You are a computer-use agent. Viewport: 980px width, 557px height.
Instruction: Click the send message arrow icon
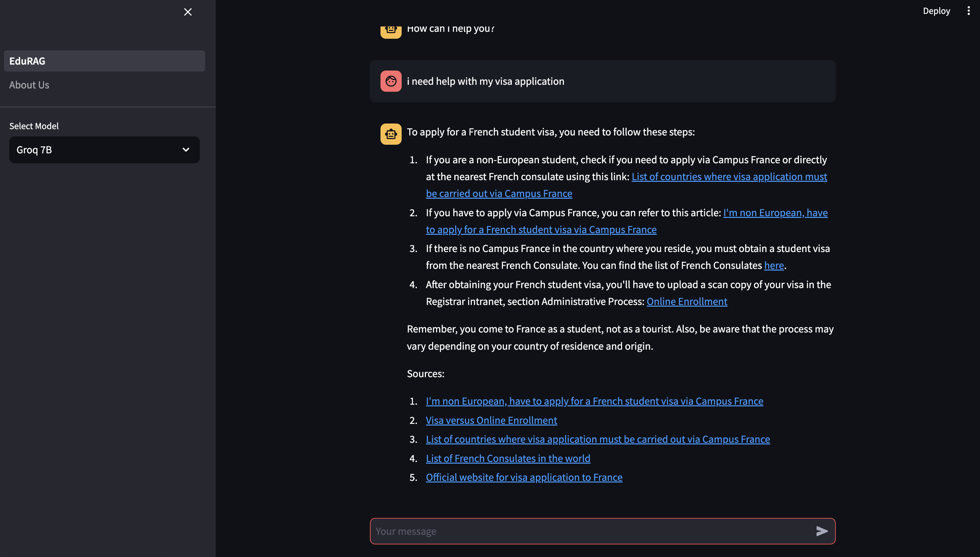822,531
